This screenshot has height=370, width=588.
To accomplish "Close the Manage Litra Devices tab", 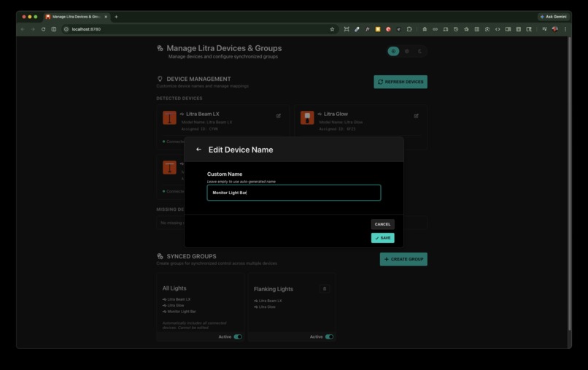I will pyautogui.click(x=106, y=17).
